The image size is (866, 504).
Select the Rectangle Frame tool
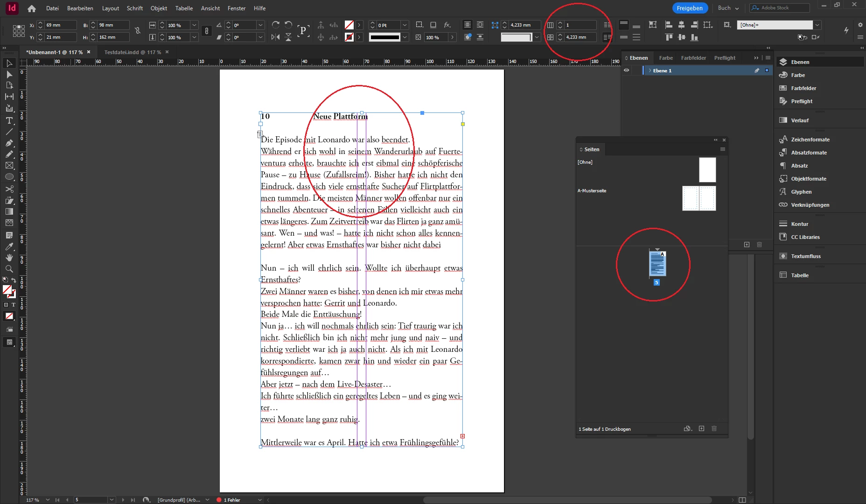coord(9,165)
